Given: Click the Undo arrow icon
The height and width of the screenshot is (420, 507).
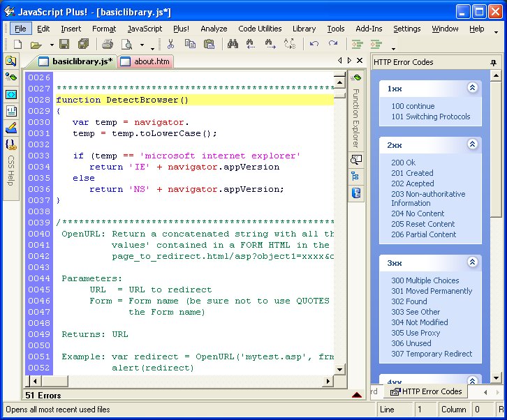Looking at the screenshot, I should coord(314,43).
